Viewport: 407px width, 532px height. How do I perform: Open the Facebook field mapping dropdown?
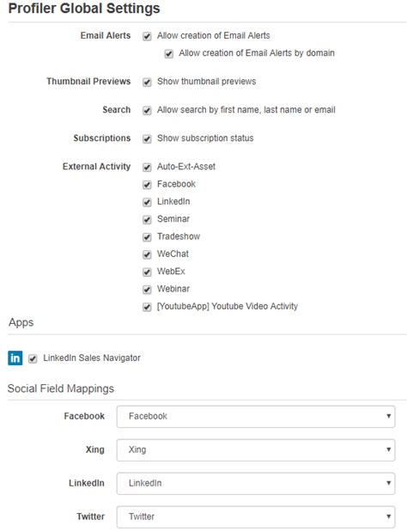pyautogui.click(x=256, y=416)
